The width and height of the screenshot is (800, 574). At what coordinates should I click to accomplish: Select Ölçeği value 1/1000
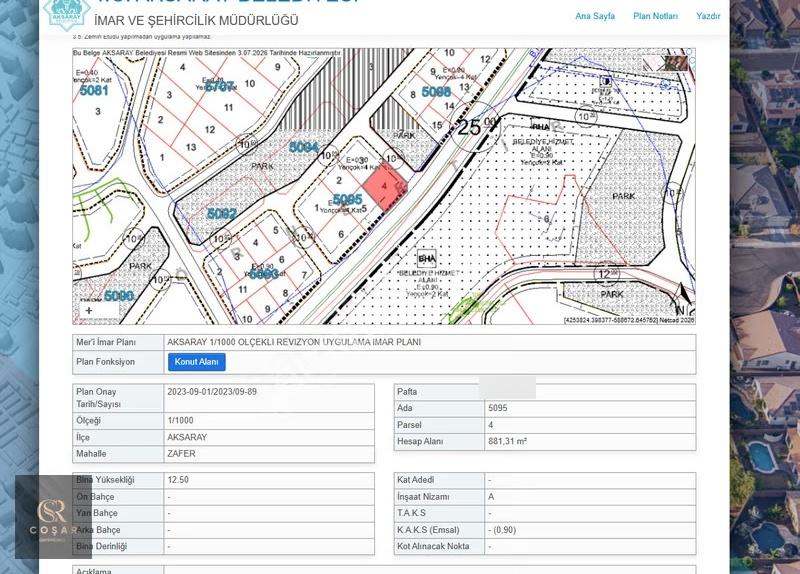tap(180, 420)
